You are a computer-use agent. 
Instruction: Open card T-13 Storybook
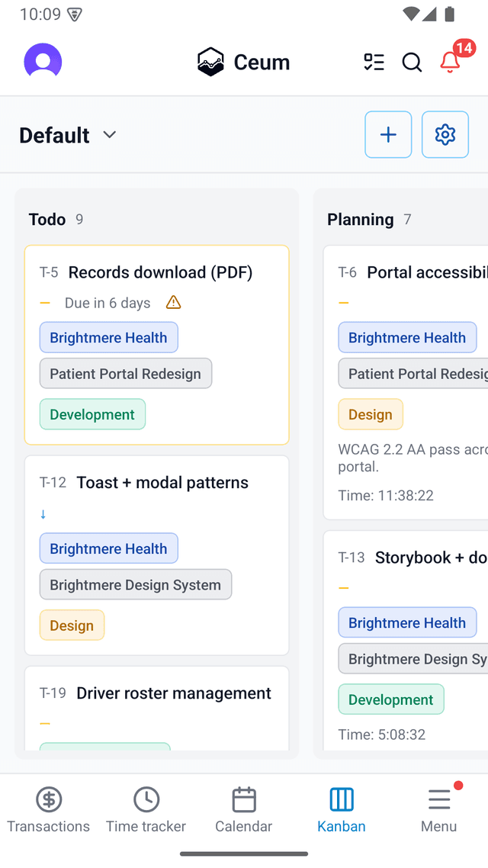[406, 641]
